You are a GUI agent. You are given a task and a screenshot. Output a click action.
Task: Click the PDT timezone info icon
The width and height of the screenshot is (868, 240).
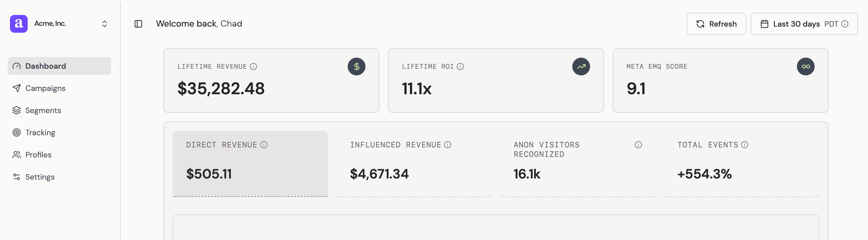pos(845,24)
